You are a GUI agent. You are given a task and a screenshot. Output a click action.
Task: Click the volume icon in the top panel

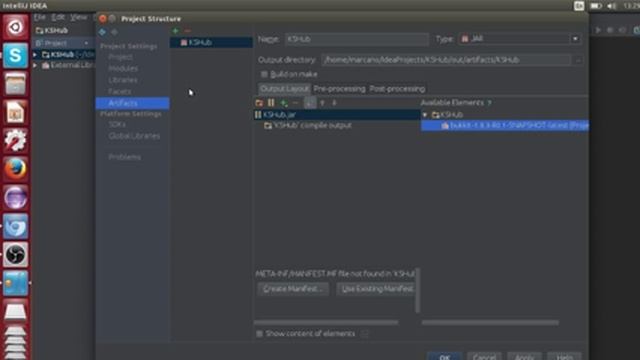[x=611, y=6]
